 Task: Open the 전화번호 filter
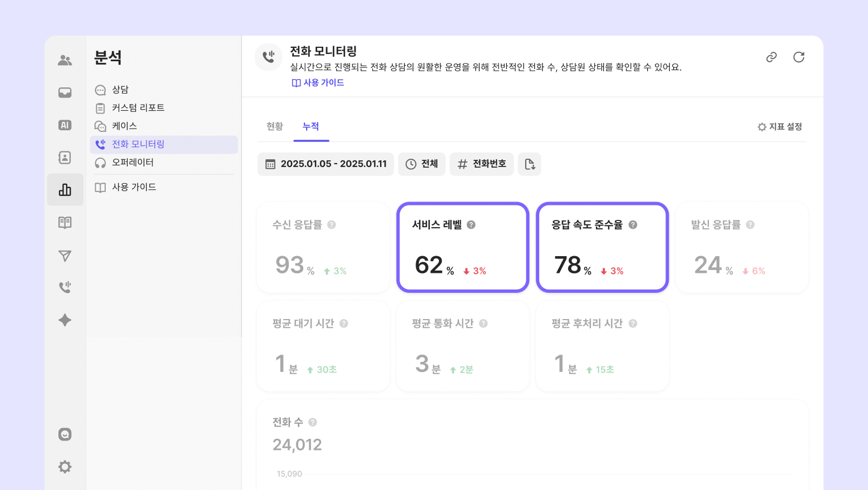click(482, 164)
